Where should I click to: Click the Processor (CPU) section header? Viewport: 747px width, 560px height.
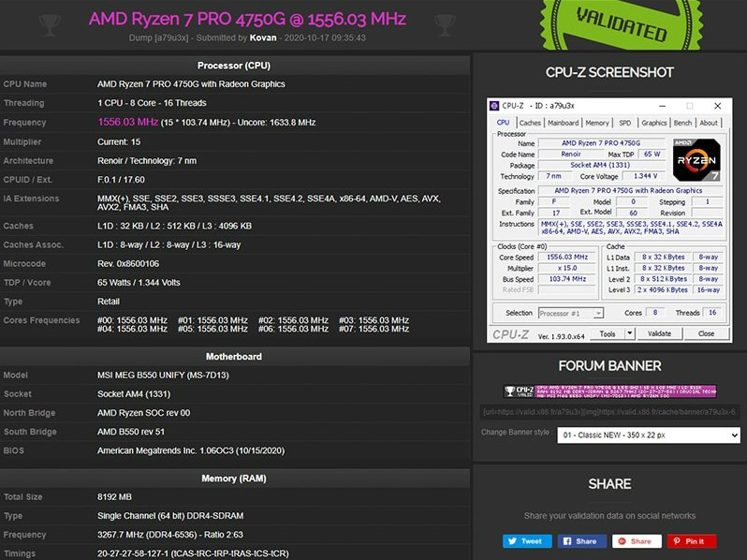coord(234,66)
